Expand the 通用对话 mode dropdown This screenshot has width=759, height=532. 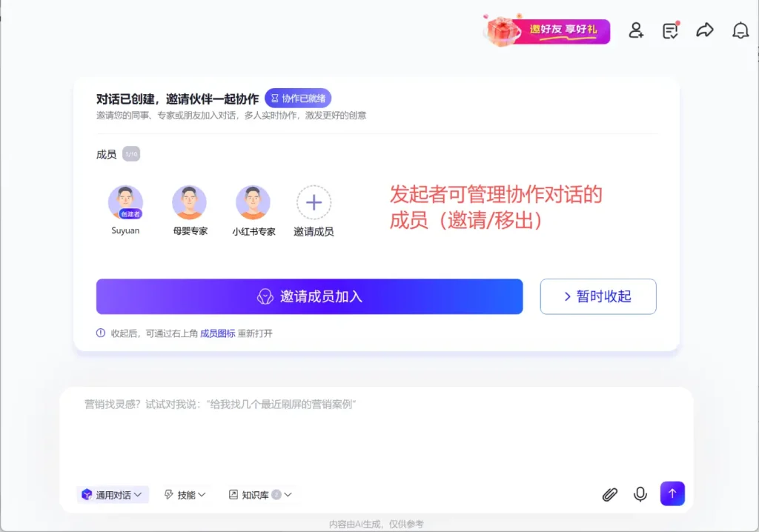click(113, 495)
